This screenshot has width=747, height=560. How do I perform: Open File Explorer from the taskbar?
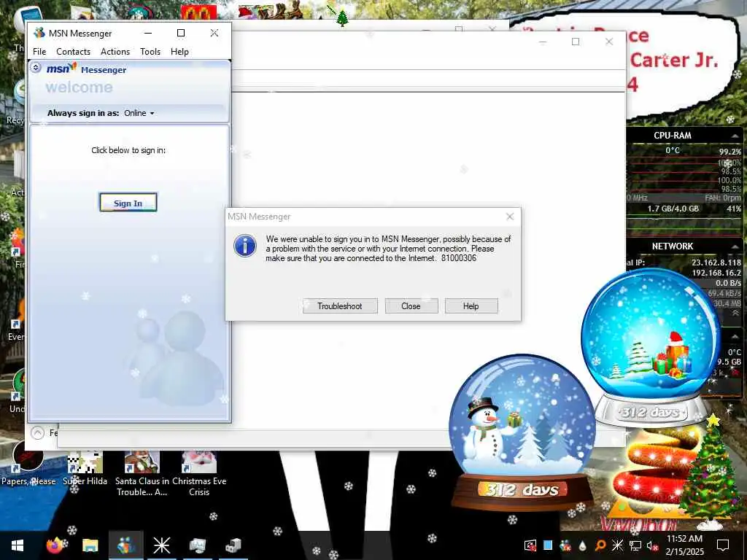[90, 545]
